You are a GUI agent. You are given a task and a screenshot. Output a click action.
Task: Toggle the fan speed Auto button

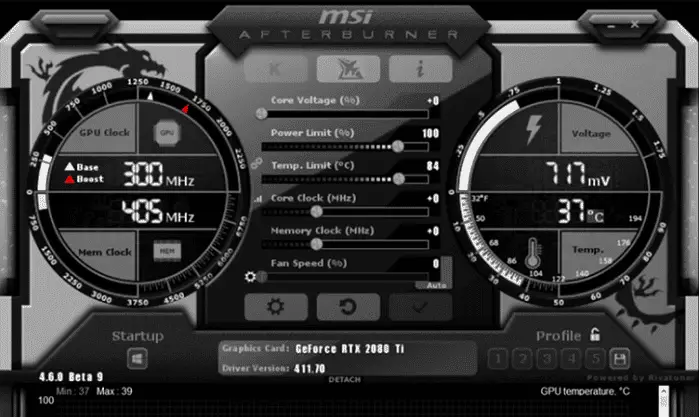coord(435,285)
